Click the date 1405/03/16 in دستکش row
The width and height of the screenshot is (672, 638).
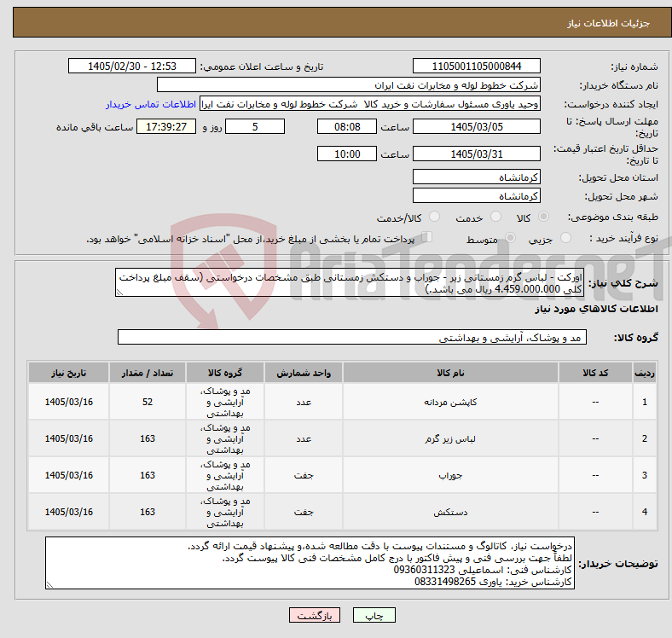tap(68, 512)
